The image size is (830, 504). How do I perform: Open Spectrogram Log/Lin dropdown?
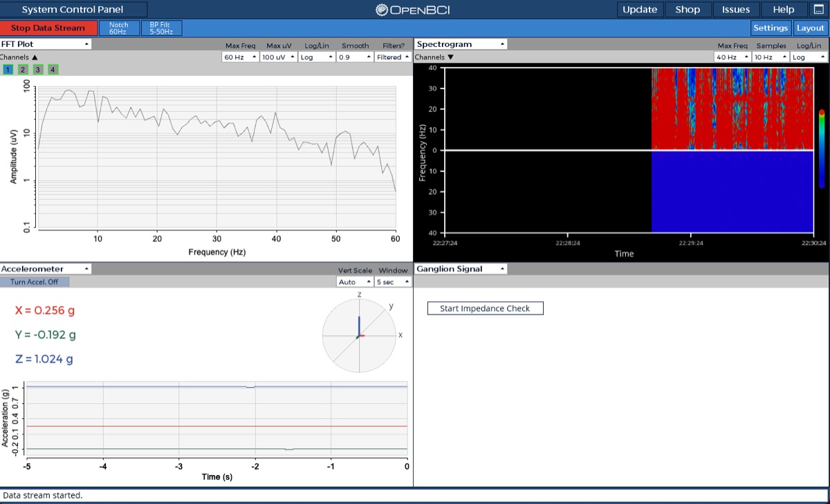(x=809, y=57)
